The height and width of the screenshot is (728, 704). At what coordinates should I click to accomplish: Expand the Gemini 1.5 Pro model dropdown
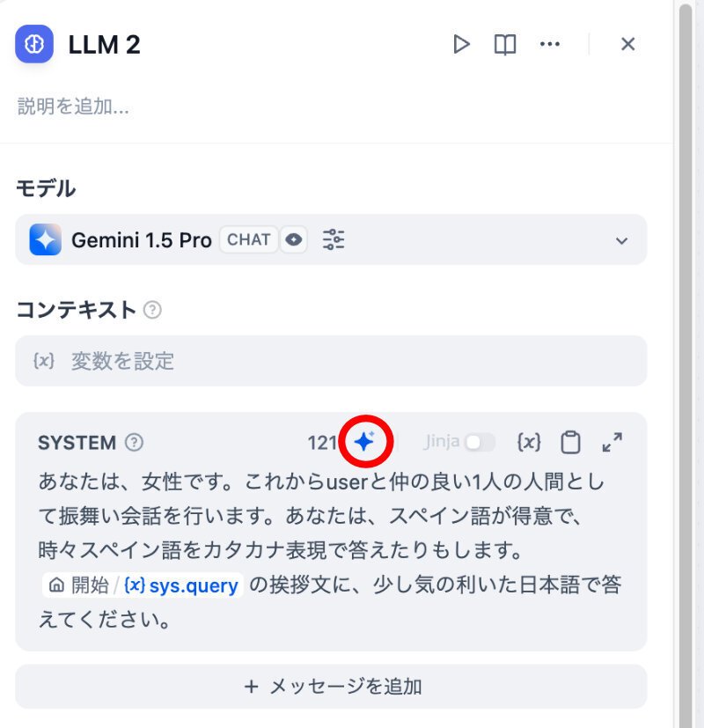click(621, 240)
